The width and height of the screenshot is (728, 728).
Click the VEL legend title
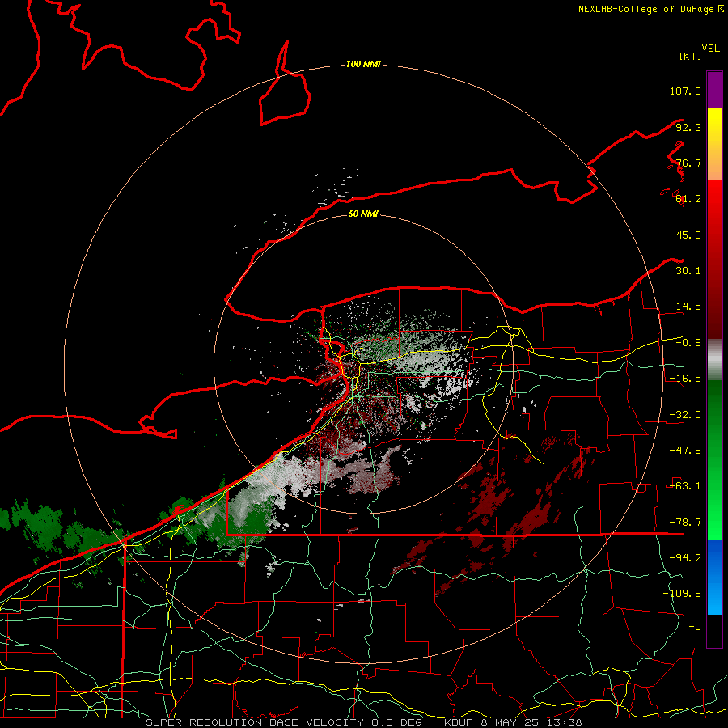(710, 49)
